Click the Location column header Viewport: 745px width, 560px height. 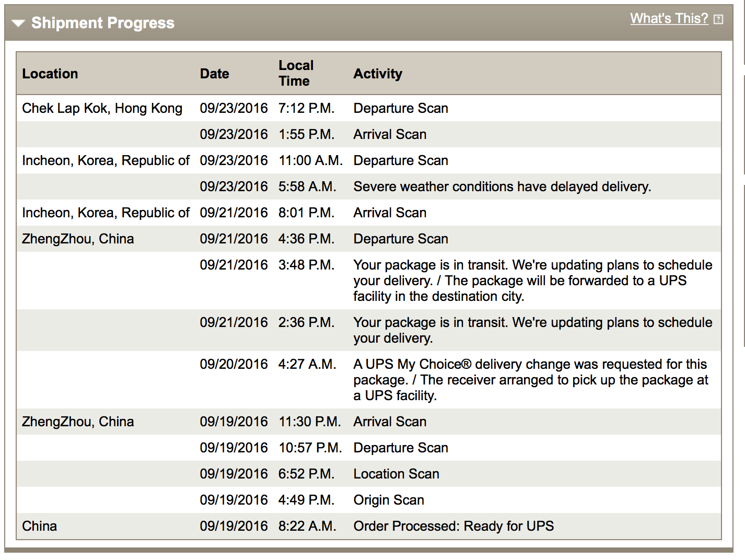pyautogui.click(x=50, y=74)
